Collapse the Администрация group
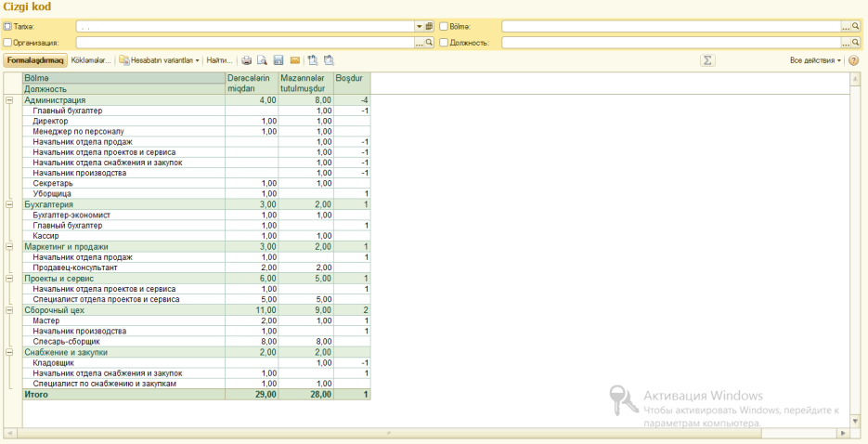The image size is (868, 444). click(x=9, y=99)
